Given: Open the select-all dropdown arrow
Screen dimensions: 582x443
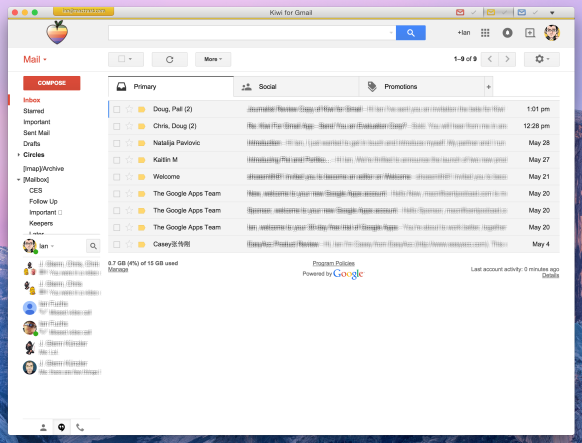Looking at the screenshot, I should (130, 59).
